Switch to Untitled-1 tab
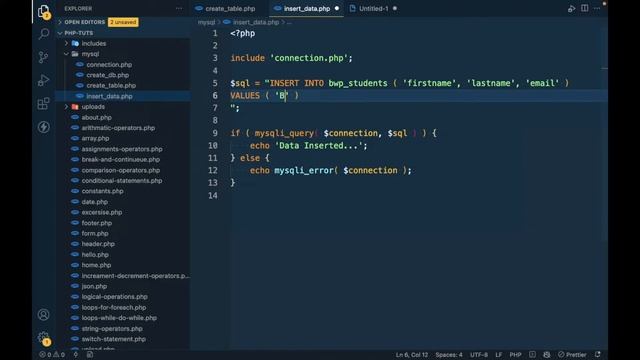 click(x=373, y=8)
